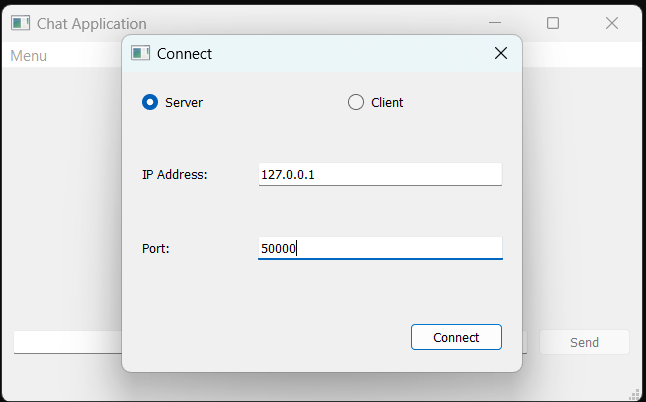Open the Menu item in menu bar
The height and width of the screenshot is (402, 646).
tap(28, 56)
